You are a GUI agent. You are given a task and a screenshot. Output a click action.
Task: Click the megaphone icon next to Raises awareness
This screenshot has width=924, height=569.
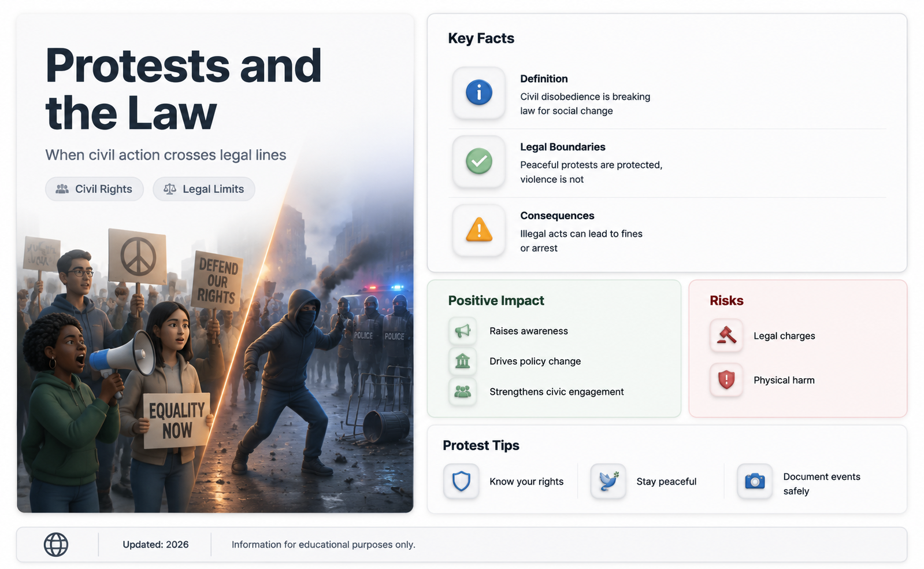click(x=462, y=331)
